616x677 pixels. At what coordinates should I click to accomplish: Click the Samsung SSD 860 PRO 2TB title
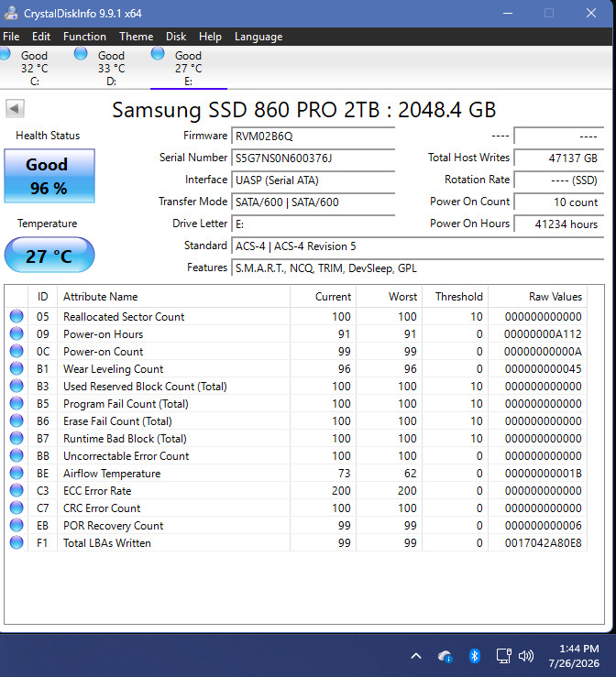(303, 110)
